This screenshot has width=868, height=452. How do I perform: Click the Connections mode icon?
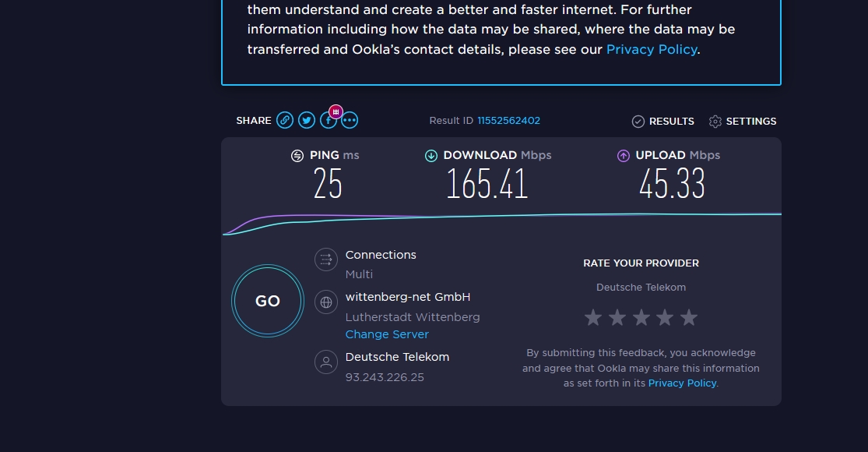(x=326, y=260)
